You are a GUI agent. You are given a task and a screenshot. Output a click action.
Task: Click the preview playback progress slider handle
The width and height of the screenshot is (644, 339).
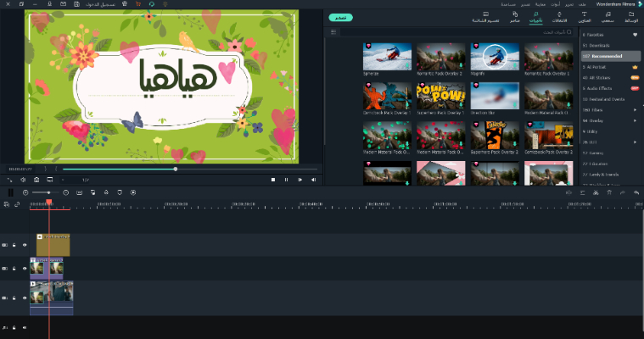pos(176,169)
